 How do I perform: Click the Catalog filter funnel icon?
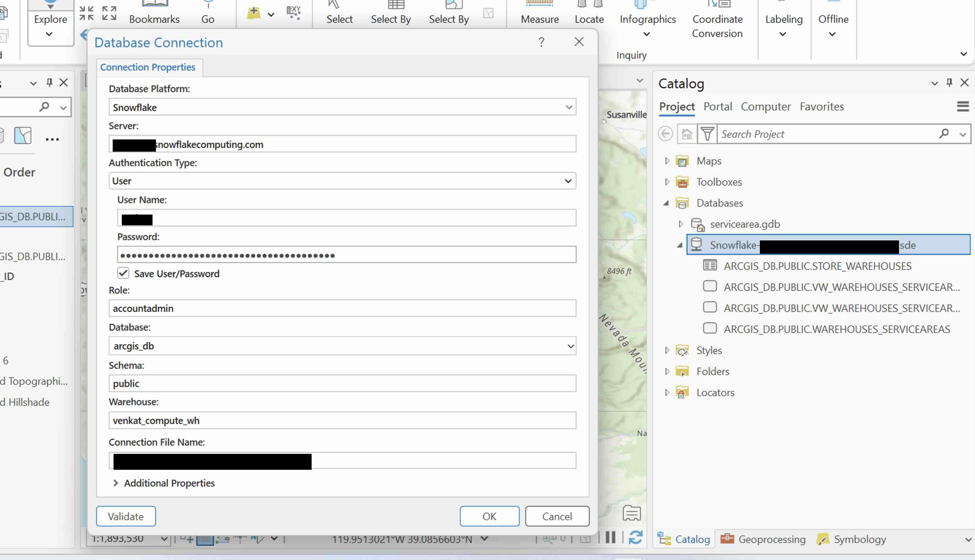coord(707,134)
